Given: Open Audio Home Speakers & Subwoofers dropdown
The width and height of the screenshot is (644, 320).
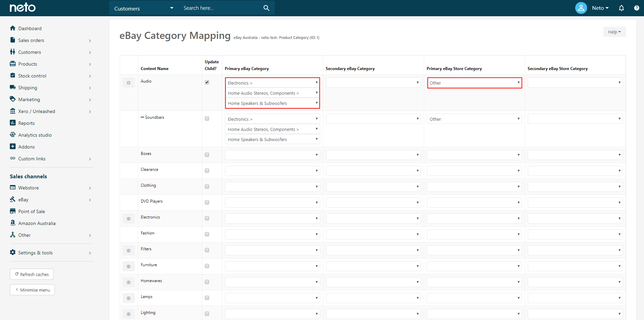Looking at the screenshot, I should click(x=272, y=103).
